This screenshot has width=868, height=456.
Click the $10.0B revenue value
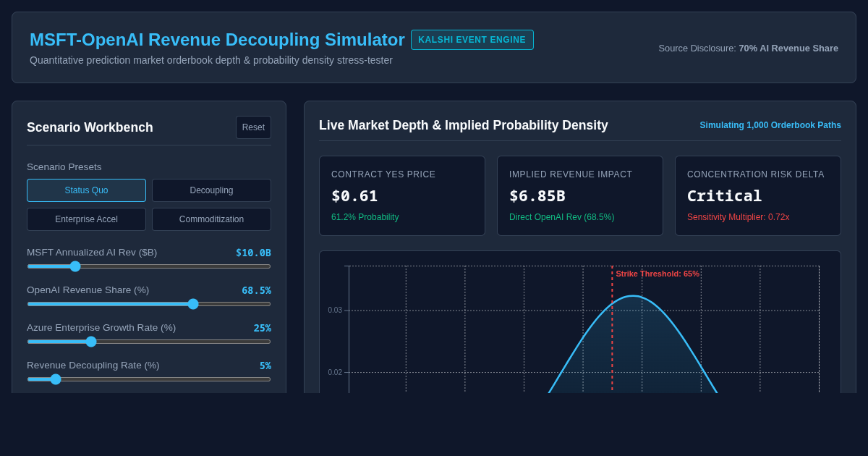click(x=253, y=253)
